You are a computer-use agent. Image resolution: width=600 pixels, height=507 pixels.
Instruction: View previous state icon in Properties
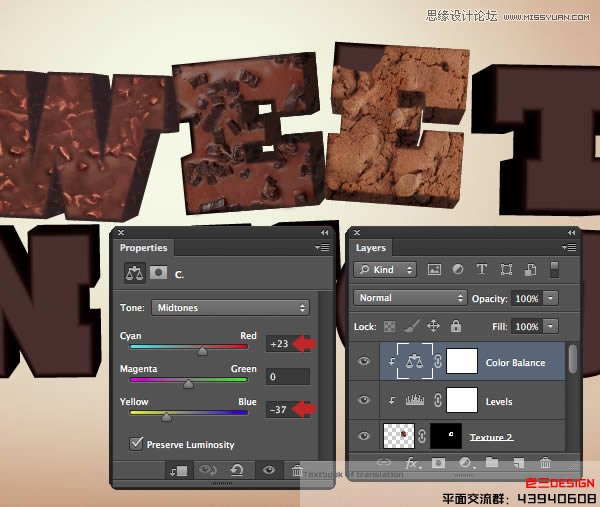point(208,470)
